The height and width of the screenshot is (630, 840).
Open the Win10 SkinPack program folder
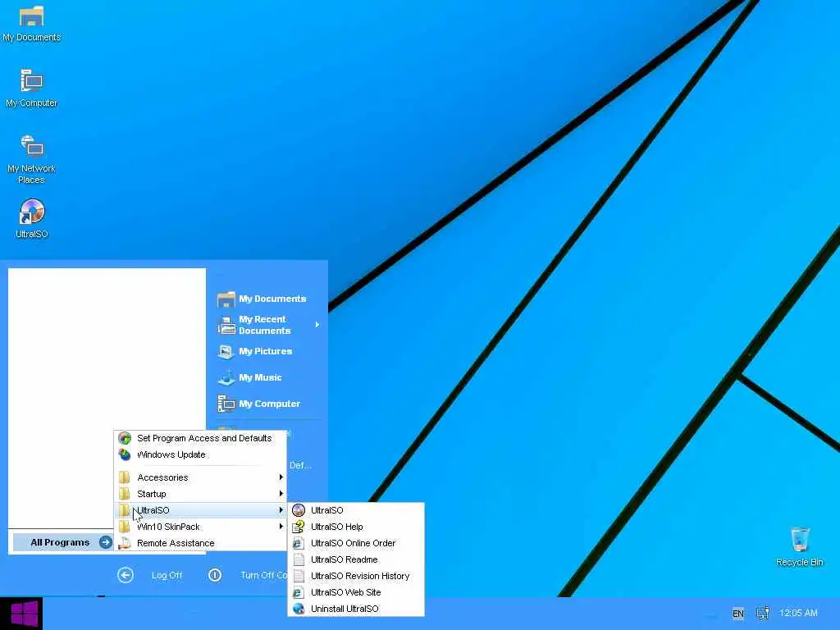tap(201, 527)
